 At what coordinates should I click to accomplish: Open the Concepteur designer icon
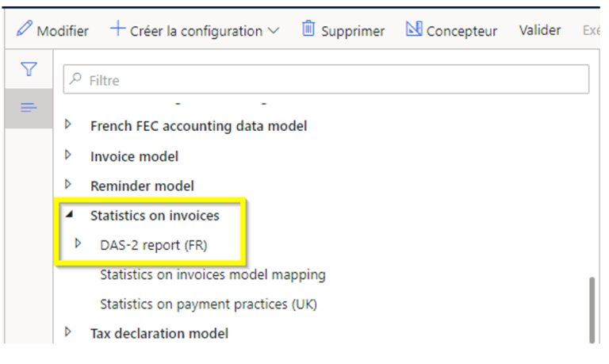413,30
